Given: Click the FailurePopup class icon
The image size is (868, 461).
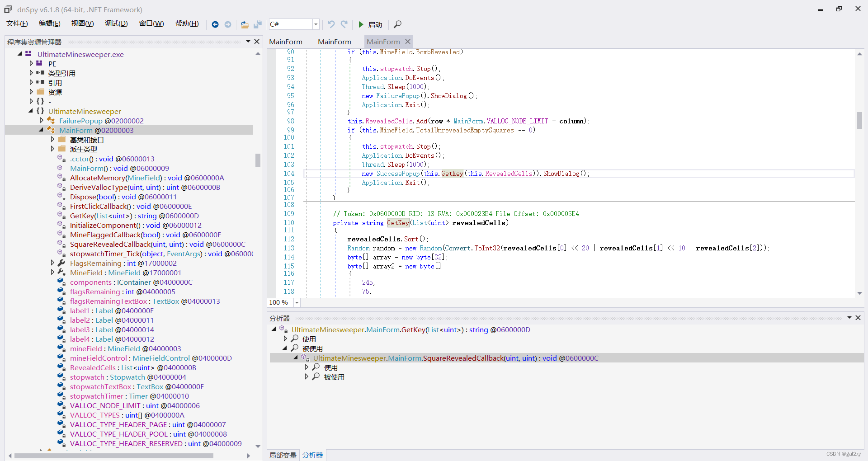Looking at the screenshot, I should 51,121.
